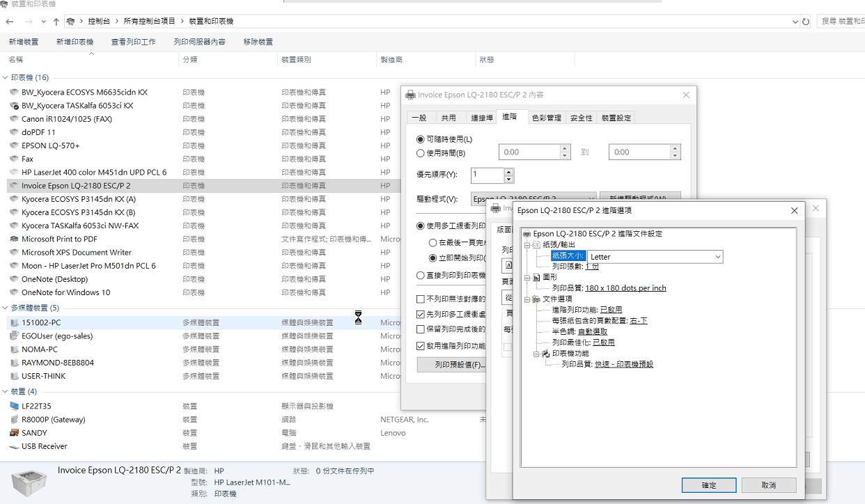The height and width of the screenshot is (504, 865).
Task: Collapse the 裝置 (4) group
Action: tap(6, 392)
